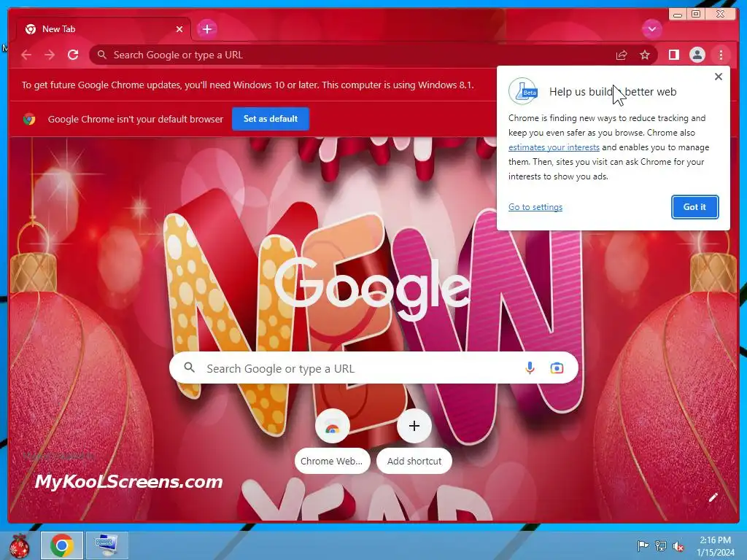Open Chrome Web Store shortcut icon
Screen dimensions: 747x560
[x=333, y=426]
